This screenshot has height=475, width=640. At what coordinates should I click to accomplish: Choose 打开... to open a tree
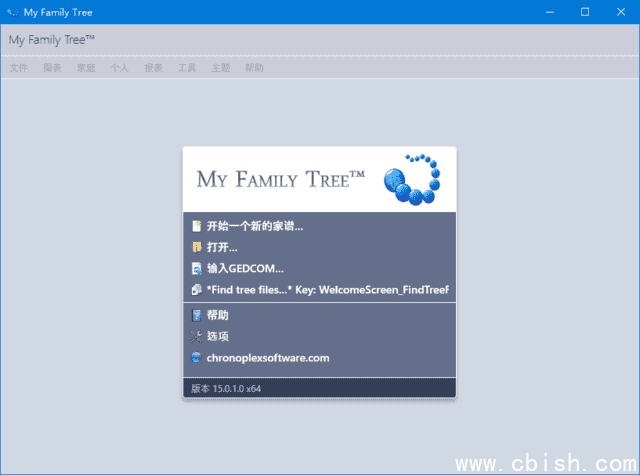click(222, 247)
